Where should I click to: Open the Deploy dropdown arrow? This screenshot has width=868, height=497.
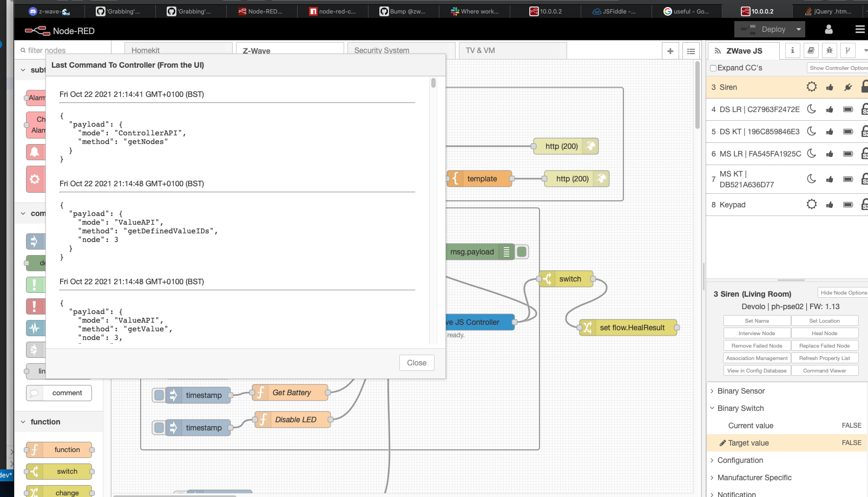click(x=799, y=29)
